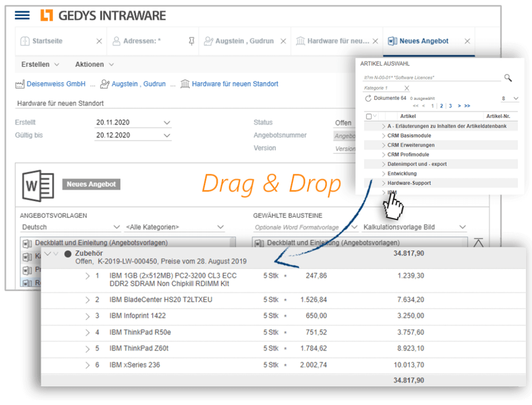Open the Augstein, Gudrun contact link
The width and height of the screenshot is (532, 405).
pos(138,84)
